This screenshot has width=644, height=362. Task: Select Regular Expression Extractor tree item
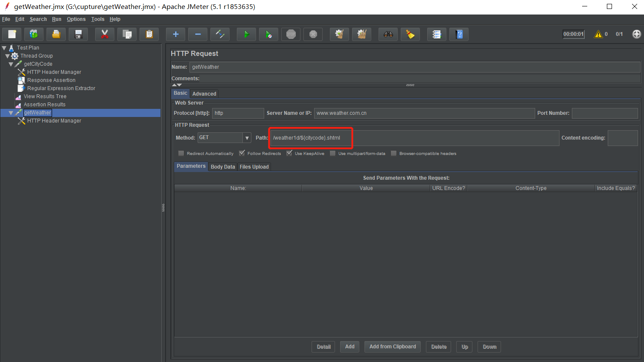pyautogui.click(x=61, y=88)
